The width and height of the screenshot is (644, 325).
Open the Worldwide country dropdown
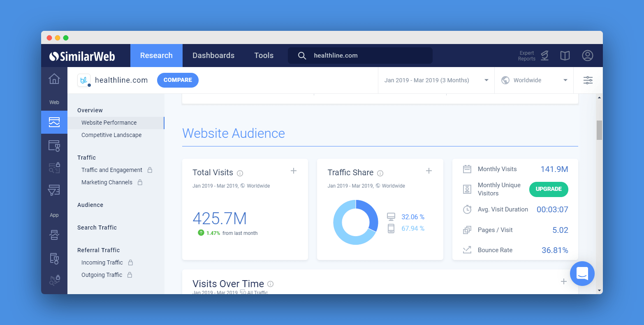pos(534,80)
